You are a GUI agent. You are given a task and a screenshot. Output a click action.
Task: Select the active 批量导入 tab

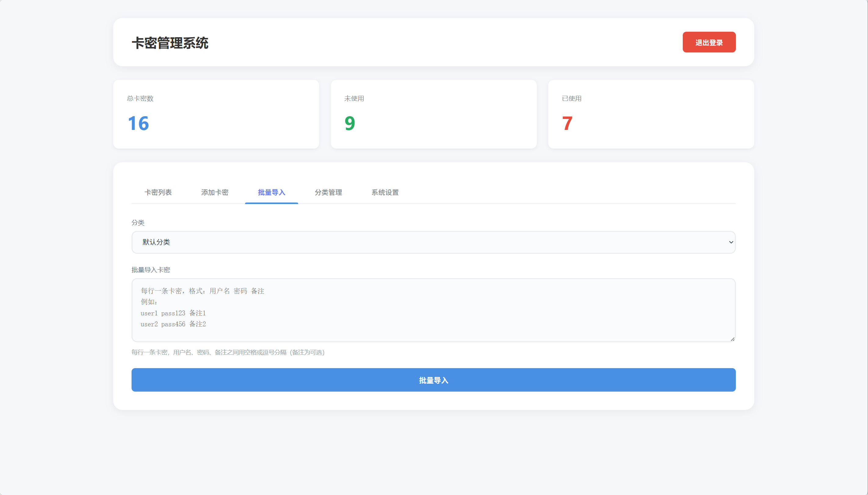click(271, 192)
